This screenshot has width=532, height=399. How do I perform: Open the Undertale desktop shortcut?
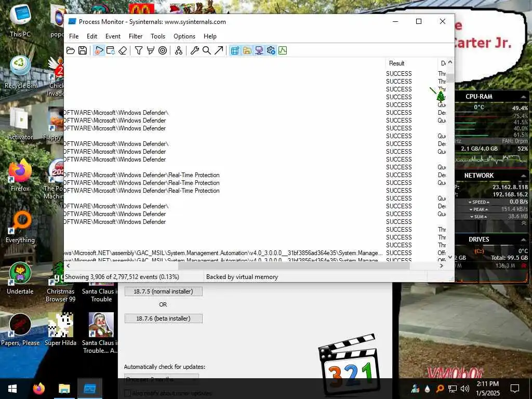[20, 278]
